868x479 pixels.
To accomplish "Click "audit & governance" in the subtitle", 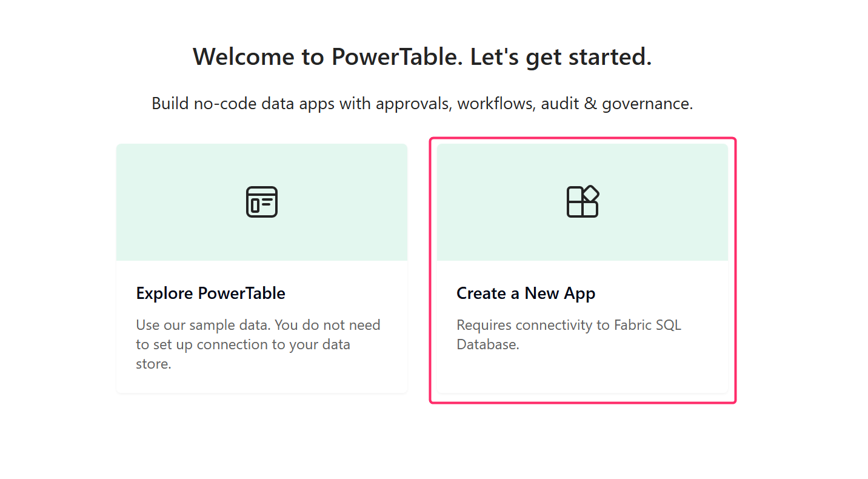I will (616, 104).
